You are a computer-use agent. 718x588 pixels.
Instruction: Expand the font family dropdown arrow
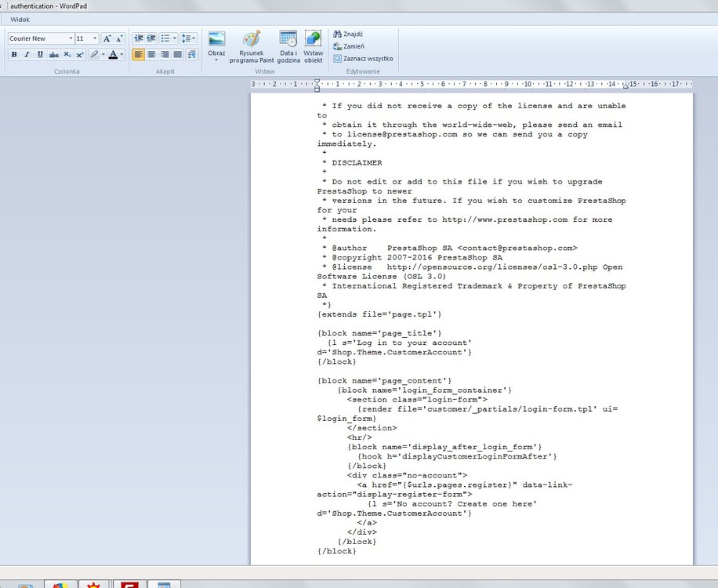[71, 38]
